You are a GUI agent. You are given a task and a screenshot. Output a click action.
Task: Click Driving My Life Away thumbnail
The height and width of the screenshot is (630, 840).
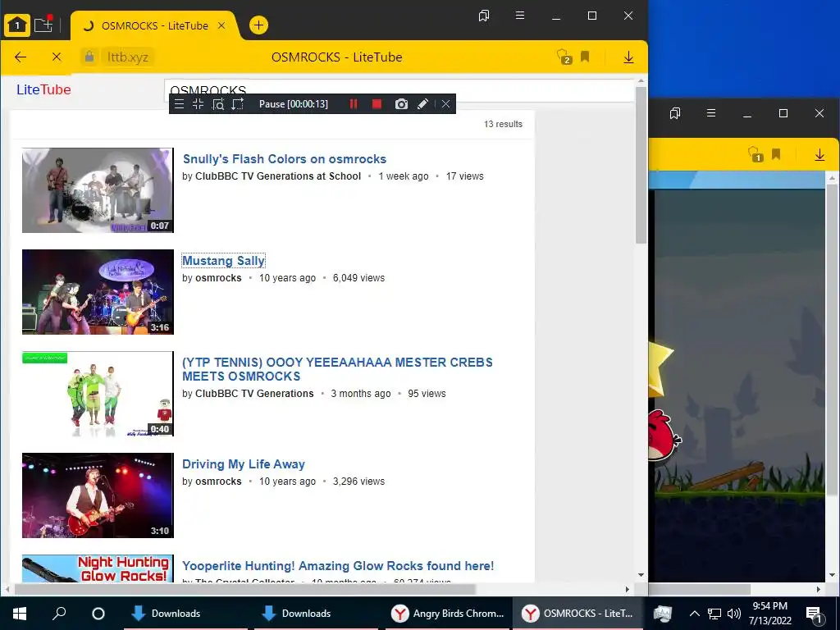point(98,495)
